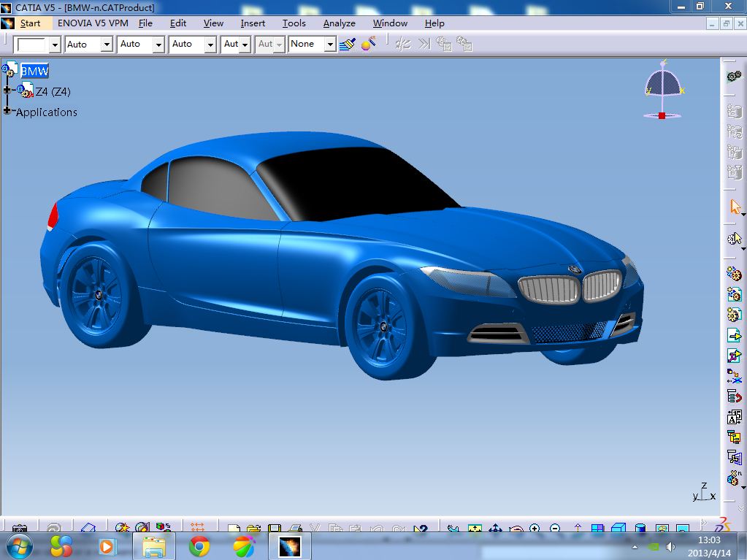747x560 pixels.
Task: Open the fill color dropdown arrow
Action: click(55, 45)
